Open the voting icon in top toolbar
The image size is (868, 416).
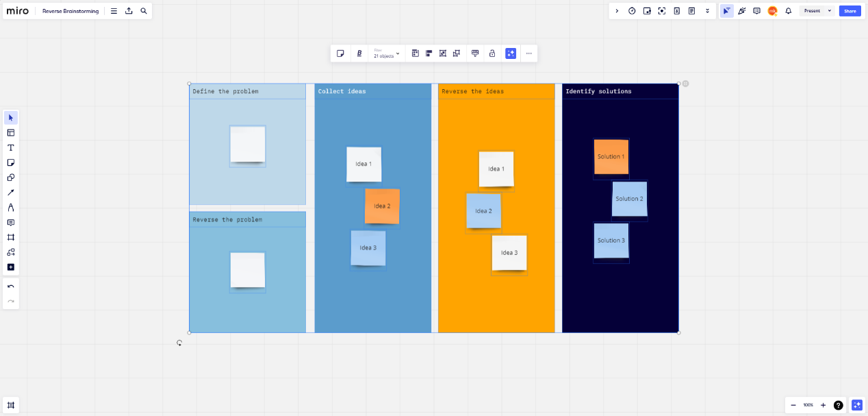(x=676, y=11)
